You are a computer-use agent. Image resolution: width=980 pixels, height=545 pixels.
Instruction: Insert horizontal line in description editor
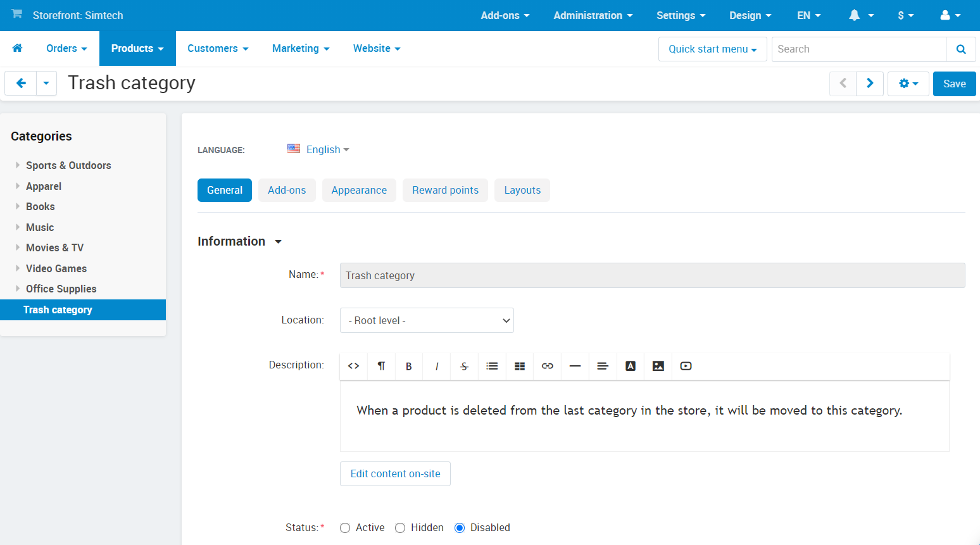575,366
